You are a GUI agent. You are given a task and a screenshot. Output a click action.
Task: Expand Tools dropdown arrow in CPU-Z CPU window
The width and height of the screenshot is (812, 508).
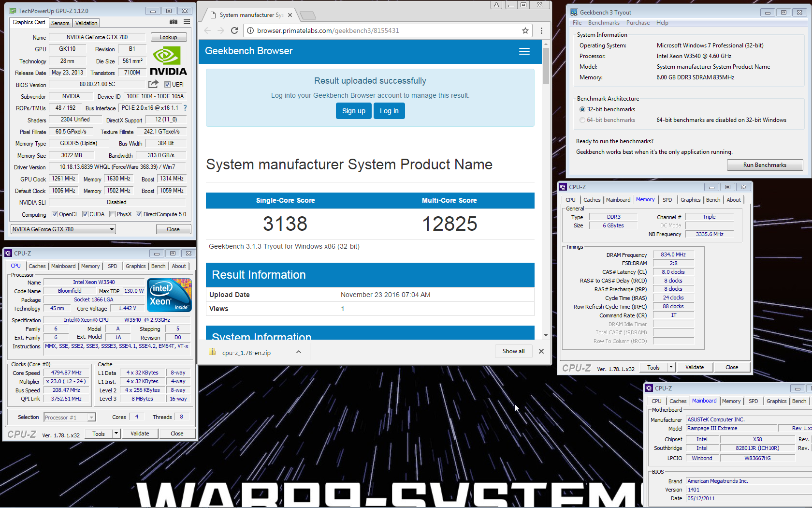116,433
